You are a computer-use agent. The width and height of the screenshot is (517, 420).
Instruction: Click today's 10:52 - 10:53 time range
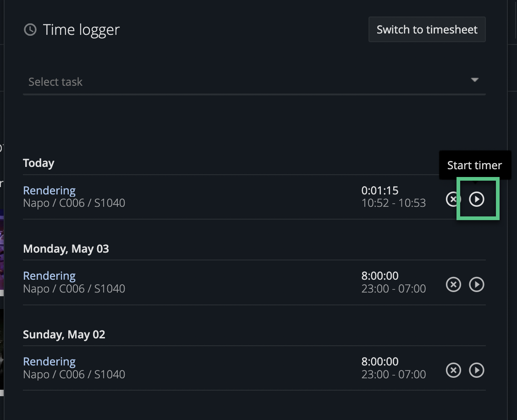point(393,203)
